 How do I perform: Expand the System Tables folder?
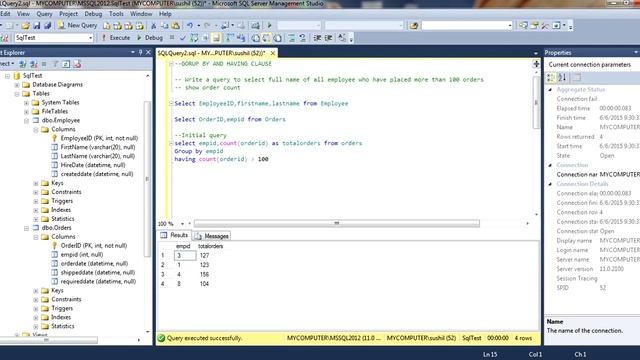pos(26,102)
